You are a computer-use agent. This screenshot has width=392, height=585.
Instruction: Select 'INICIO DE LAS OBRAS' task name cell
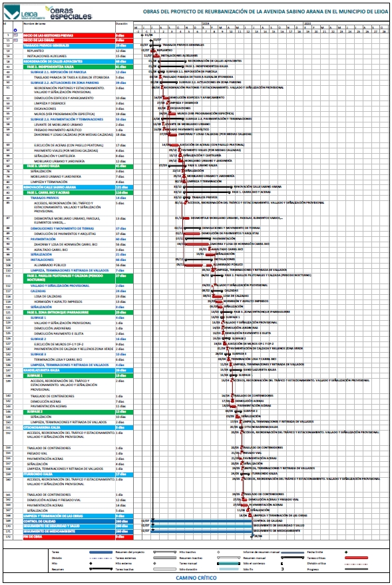click(69, 40)
